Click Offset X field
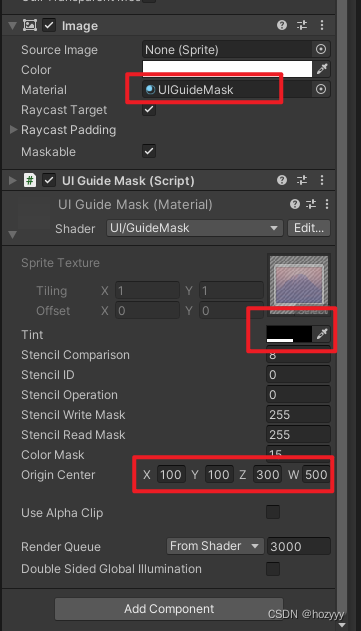This screenshot has width=361, height=631. pos(147,310)
